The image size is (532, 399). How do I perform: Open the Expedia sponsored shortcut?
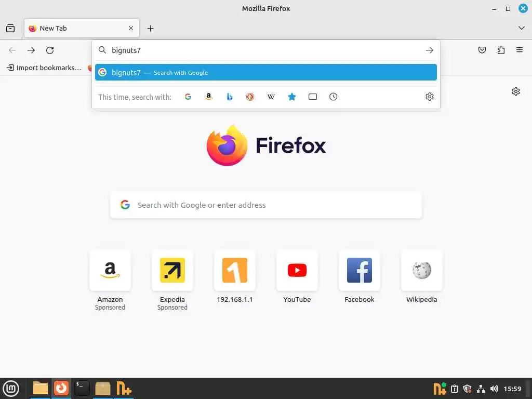pos(172,270)
